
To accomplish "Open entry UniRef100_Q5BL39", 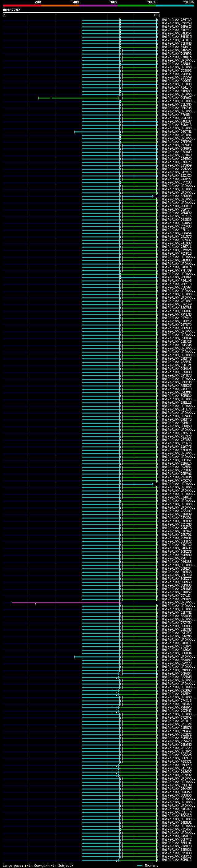I will tap(177, 785).
